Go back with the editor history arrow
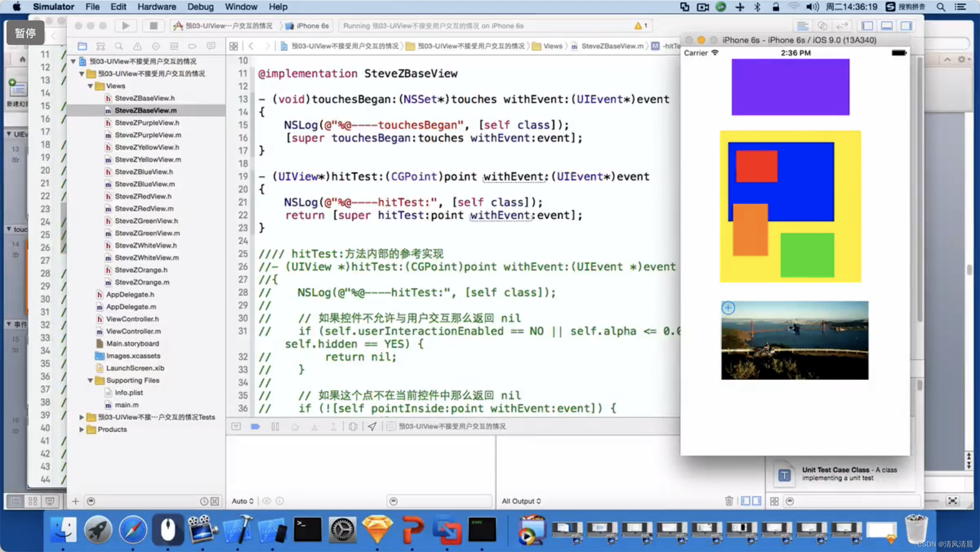The image size is (980, 552). [x=251, y=46]
